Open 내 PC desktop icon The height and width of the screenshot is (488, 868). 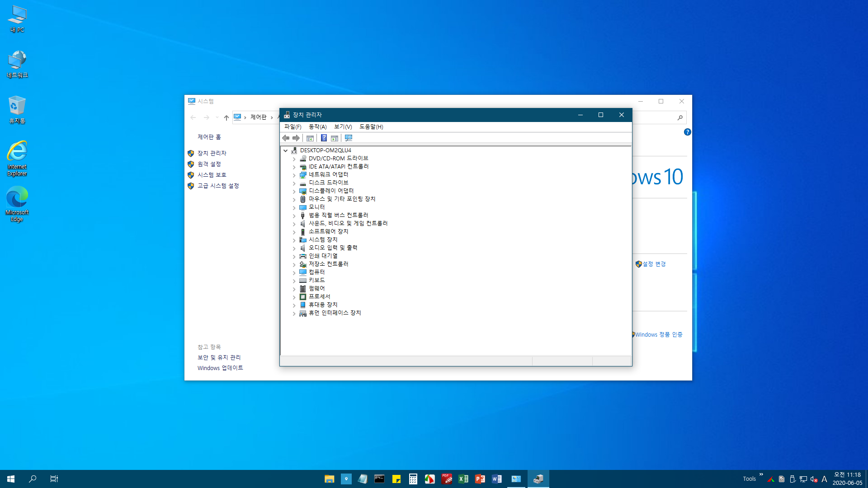click(x=17, y=19)
